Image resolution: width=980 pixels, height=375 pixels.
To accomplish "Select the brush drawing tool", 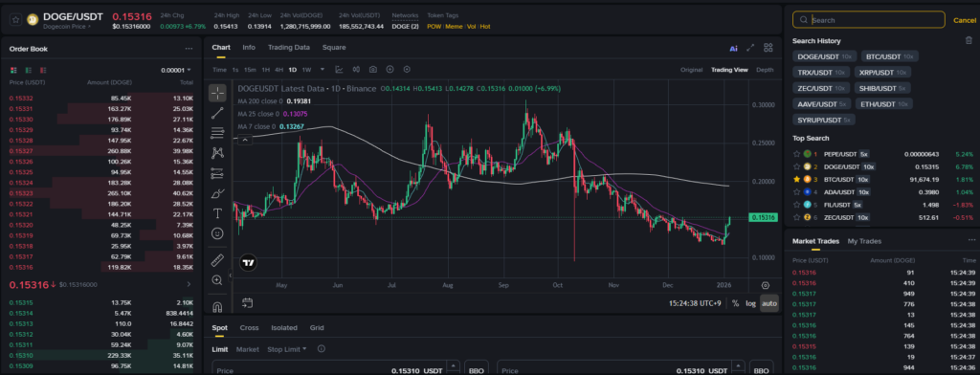I will coord(217,193).
